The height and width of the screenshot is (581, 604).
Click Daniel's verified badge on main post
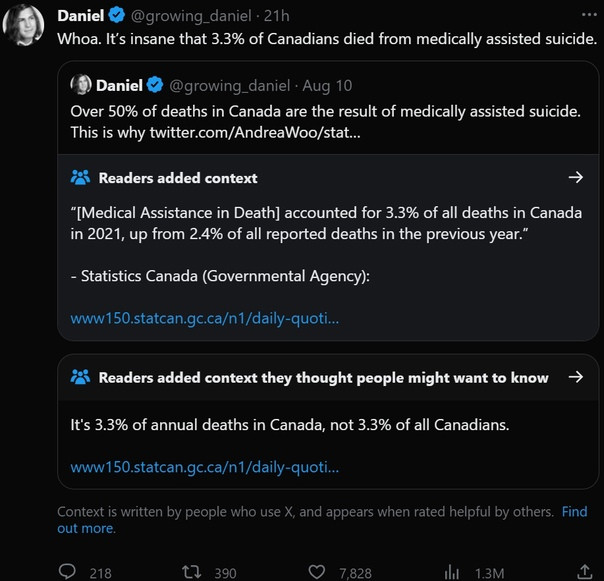tap(116, 15)
